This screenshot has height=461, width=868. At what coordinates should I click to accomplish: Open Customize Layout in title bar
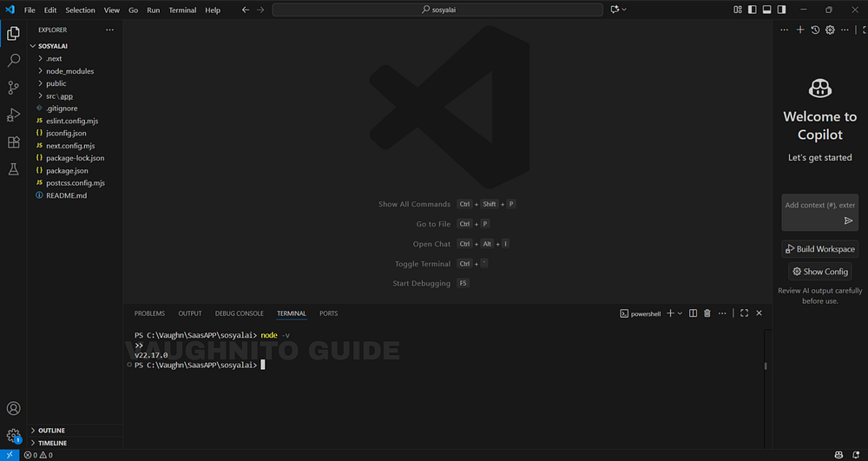(737, 10)
